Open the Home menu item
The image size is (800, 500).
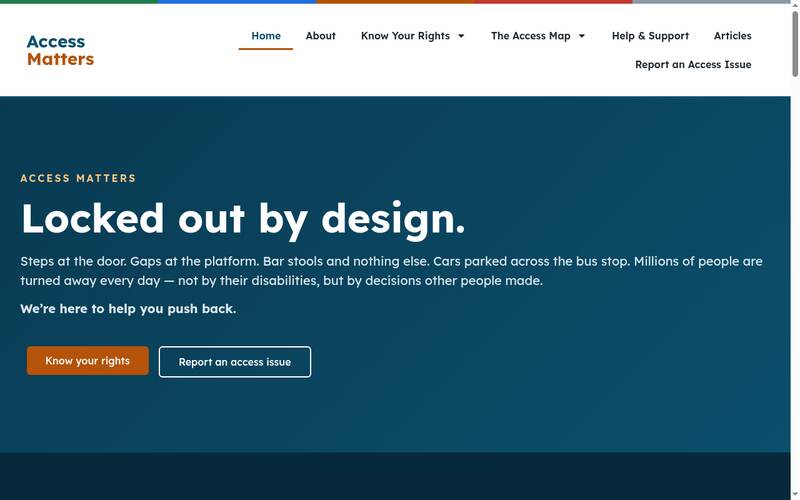(x=266, y=36)
